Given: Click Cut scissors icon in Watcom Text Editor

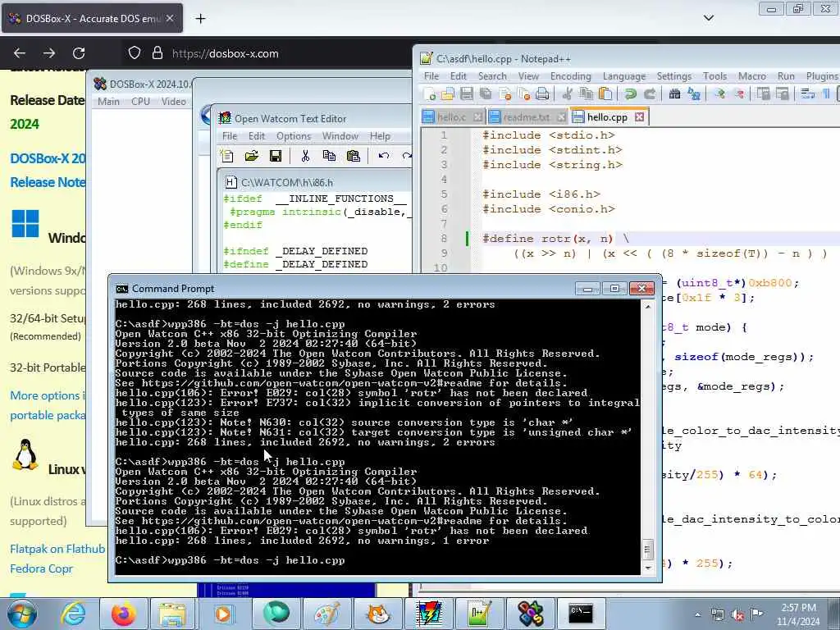Looking at the screenshot, I should click(x=305, y=156).
